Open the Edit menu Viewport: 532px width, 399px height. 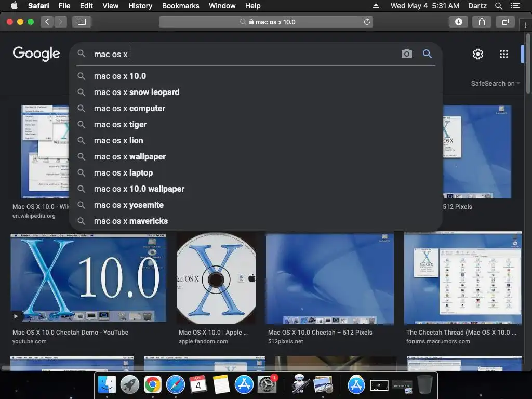[86, 6]
